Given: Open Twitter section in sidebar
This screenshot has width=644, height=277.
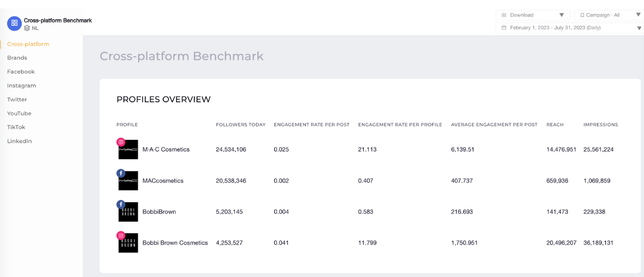Looking at the screenshot, I should pyautogui.click(x=17, y=99).
